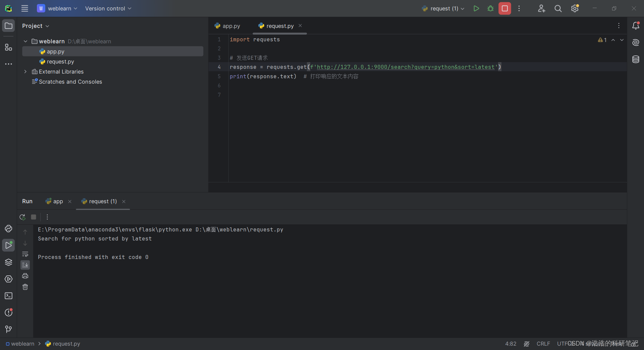Click 'Process finished with exit code 0' text

[x=93, y=257]
